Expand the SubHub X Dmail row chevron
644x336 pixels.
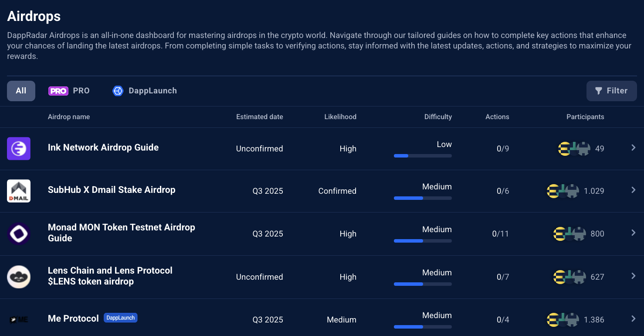point(634,190)
